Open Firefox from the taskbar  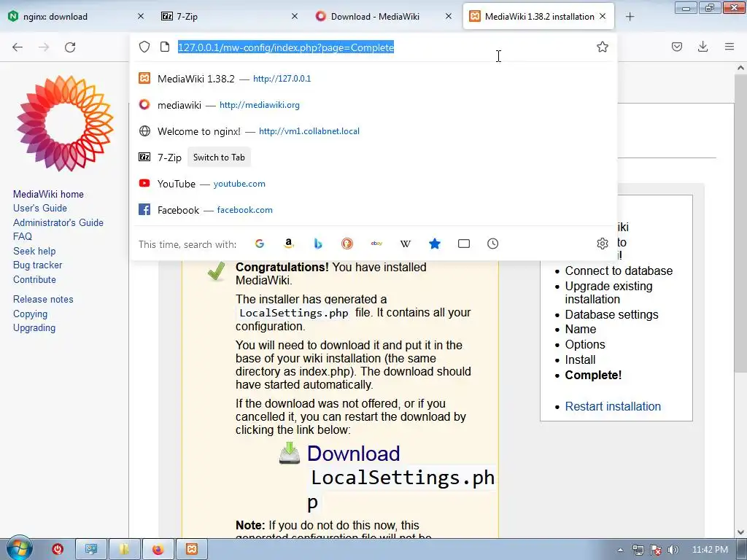[x=158, y=550]
